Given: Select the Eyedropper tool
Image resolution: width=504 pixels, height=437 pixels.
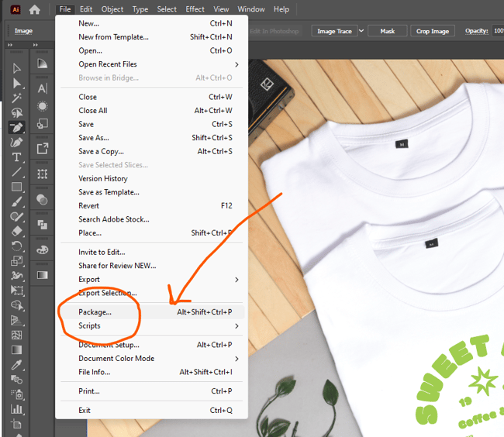Looking at the screenshot, I should pos(17,365).
